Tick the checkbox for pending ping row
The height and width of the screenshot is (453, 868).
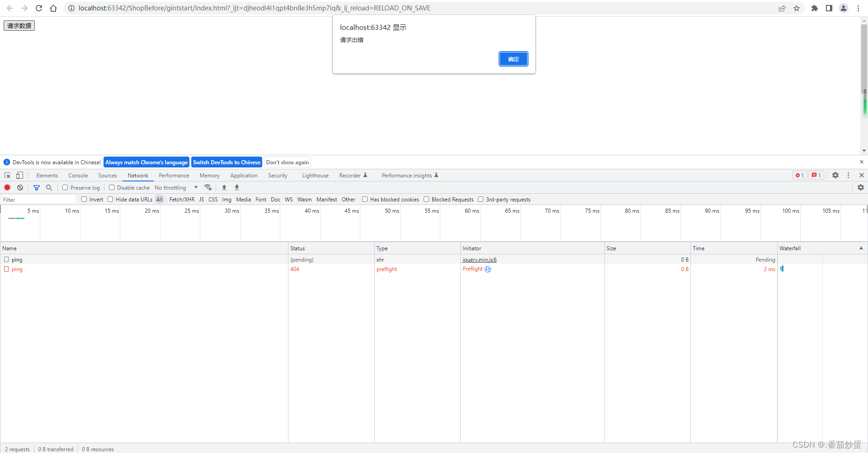[6, 259]
